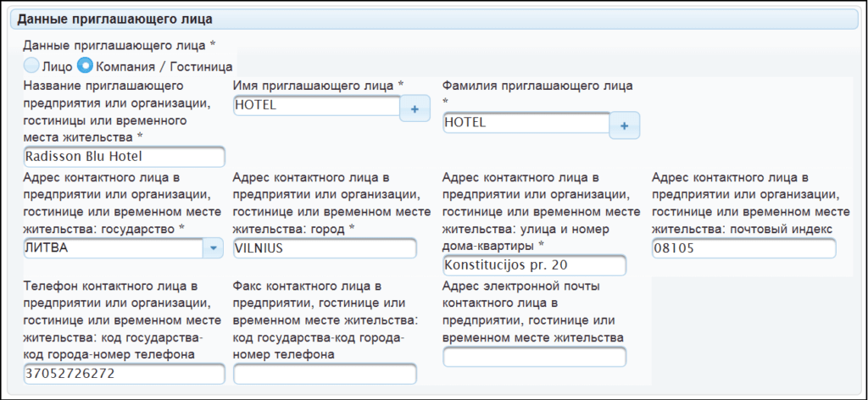Focus the first name field containing HOTEL
This screenshot has height=400, width=868.
[x=315, y=106]
